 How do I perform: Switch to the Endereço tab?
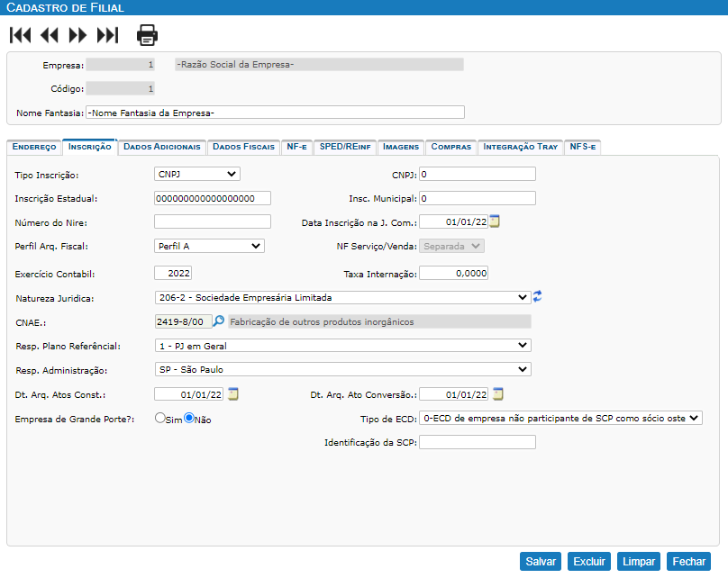coord(34,147)
